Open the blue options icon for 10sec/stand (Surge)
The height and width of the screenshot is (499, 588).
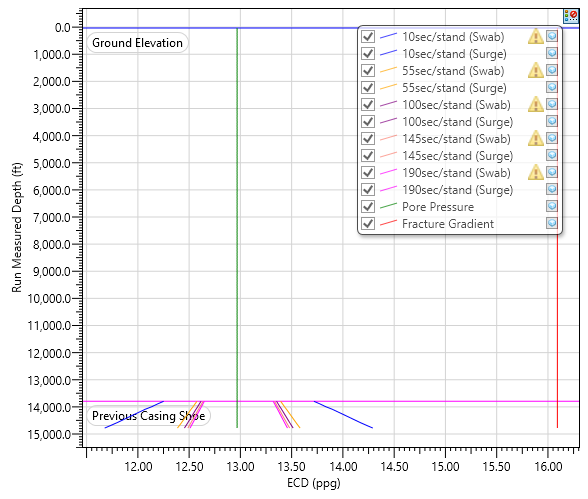(552, 53)
